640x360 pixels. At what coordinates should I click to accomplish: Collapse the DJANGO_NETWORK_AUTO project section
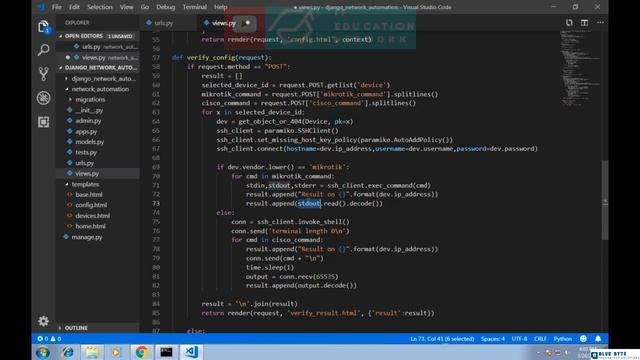click(97, 67)
